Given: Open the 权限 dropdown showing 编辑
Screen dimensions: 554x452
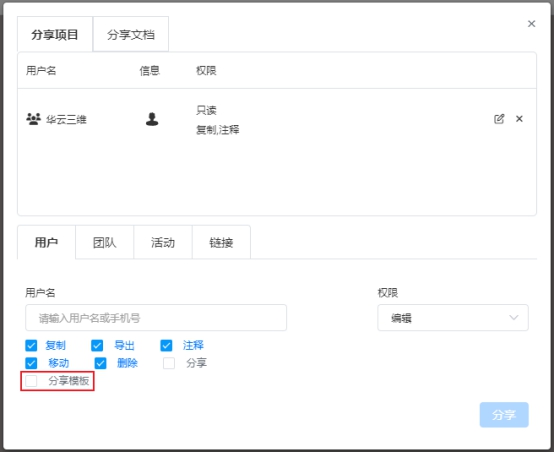Looking at the screenshot, I should pyautogui.click(x=453, y=318).
